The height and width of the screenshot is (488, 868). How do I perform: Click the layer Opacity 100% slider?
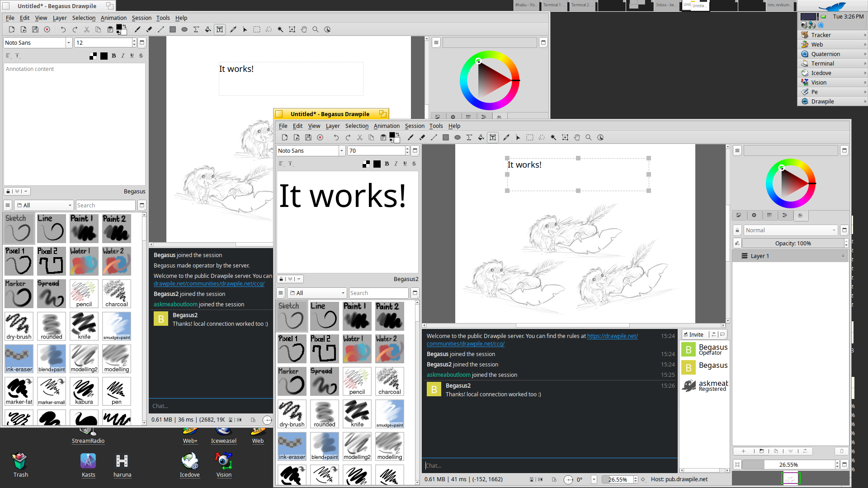(x=793, y=244)
